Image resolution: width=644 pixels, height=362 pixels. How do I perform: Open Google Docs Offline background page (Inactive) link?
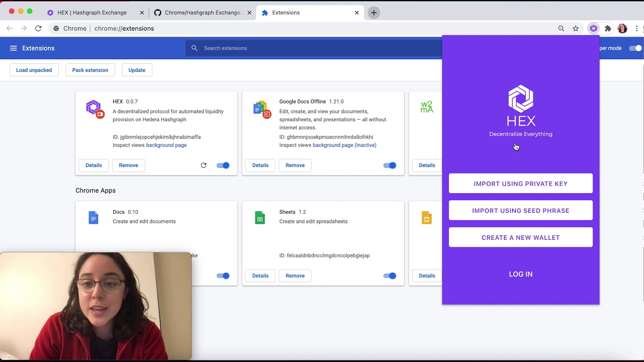[344, 145]
